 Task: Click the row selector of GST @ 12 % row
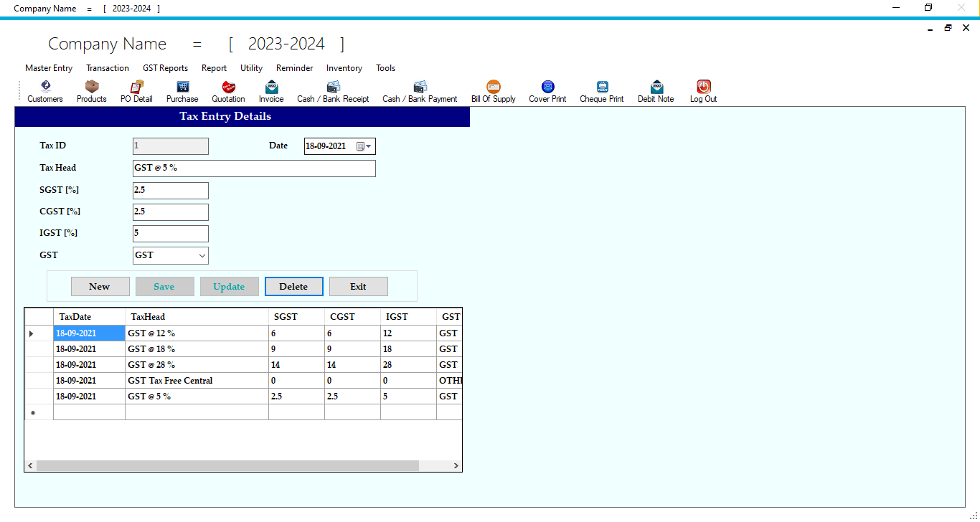(39, 333)
